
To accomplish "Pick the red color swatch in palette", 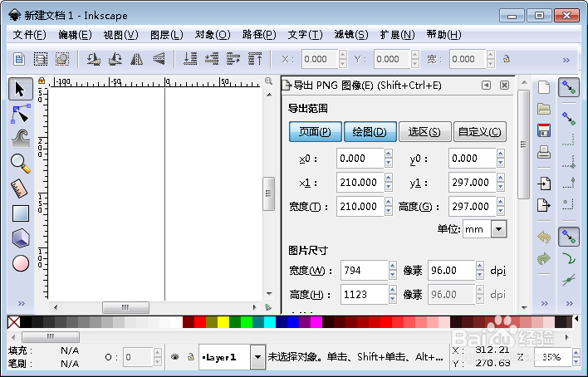I will click(x=200, y=322).
